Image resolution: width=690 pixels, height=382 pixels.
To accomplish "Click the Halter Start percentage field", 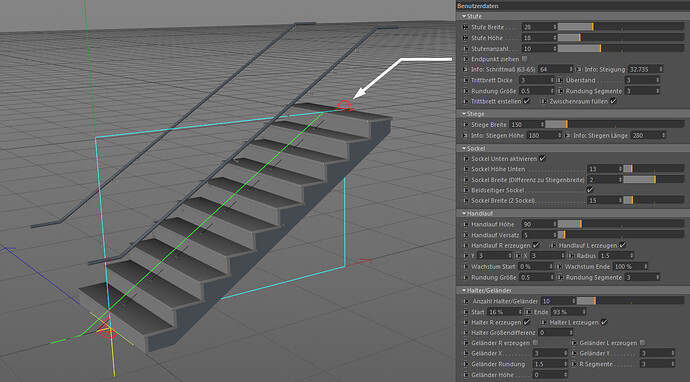I will pyautogui.click(x=504, y=312).
